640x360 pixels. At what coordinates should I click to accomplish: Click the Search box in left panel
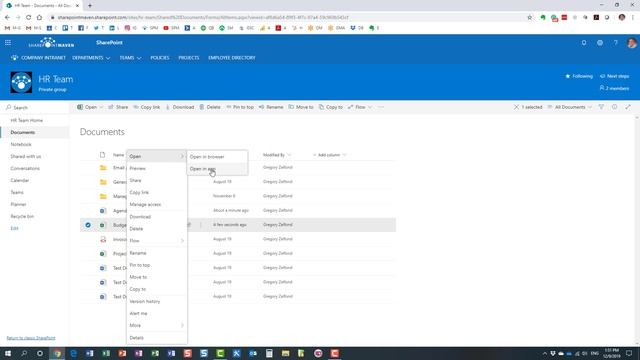(x=36, y=107)
